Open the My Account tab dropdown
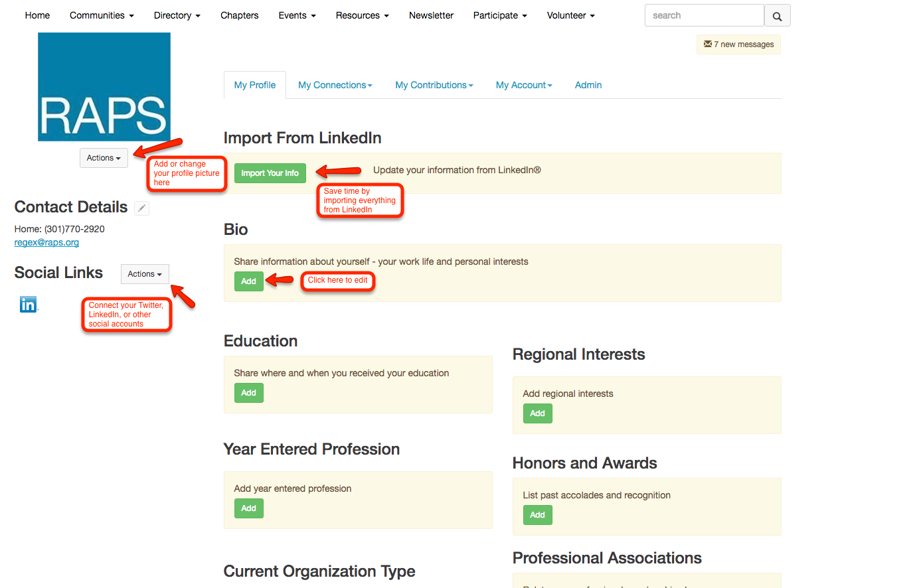 (x=524, y=85)
